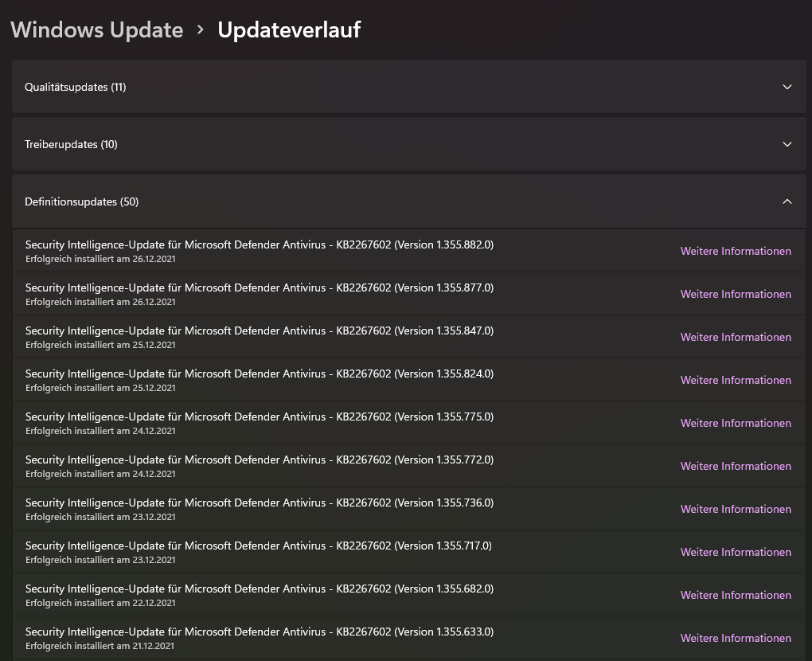The height and width of the screenshot is (661, 812).
Task: Expand the Qualitätsupdates (11) section
Action: 409,87
